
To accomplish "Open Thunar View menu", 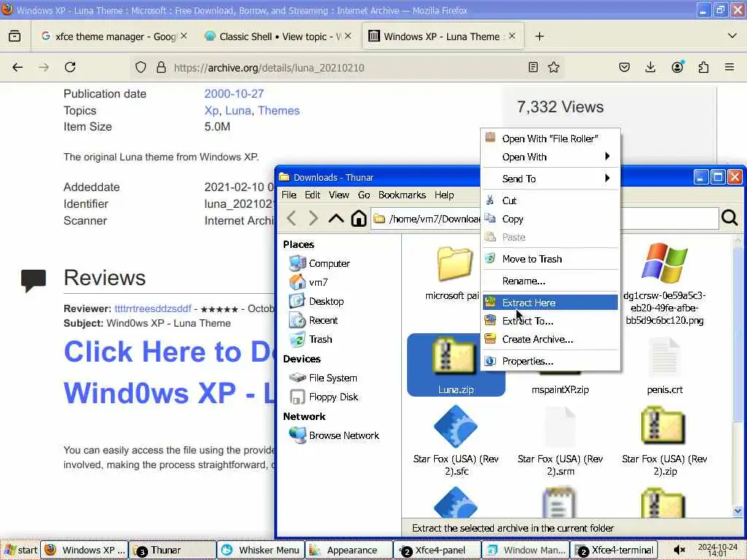I will [x=338, y=195].
